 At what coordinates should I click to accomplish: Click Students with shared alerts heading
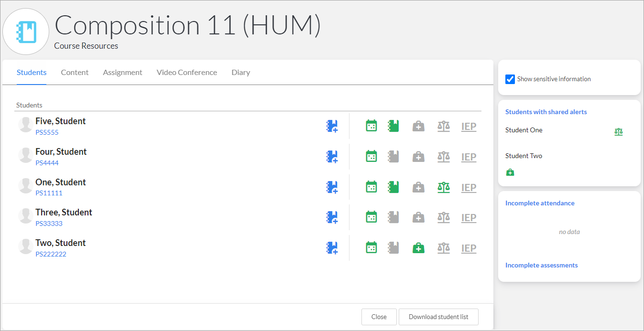click(x=546, y=112)
